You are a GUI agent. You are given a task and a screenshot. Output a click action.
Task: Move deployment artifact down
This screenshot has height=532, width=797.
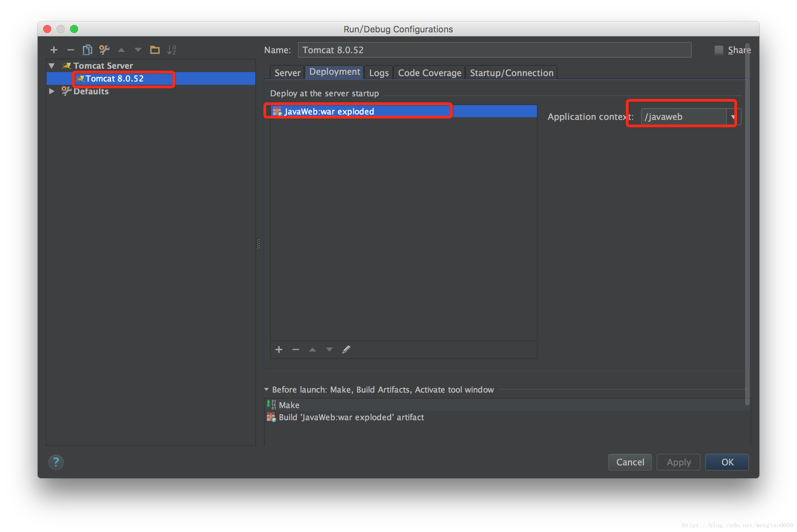pos(329,350)
